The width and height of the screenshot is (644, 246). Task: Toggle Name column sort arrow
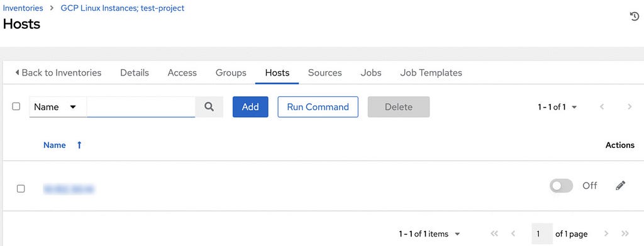79,145
